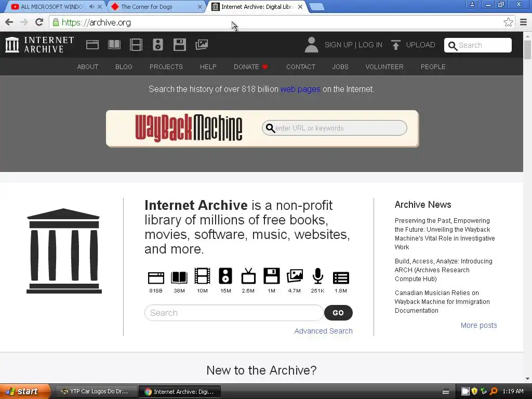
Task: Click the LOG IN link
Action: point(370,45)
